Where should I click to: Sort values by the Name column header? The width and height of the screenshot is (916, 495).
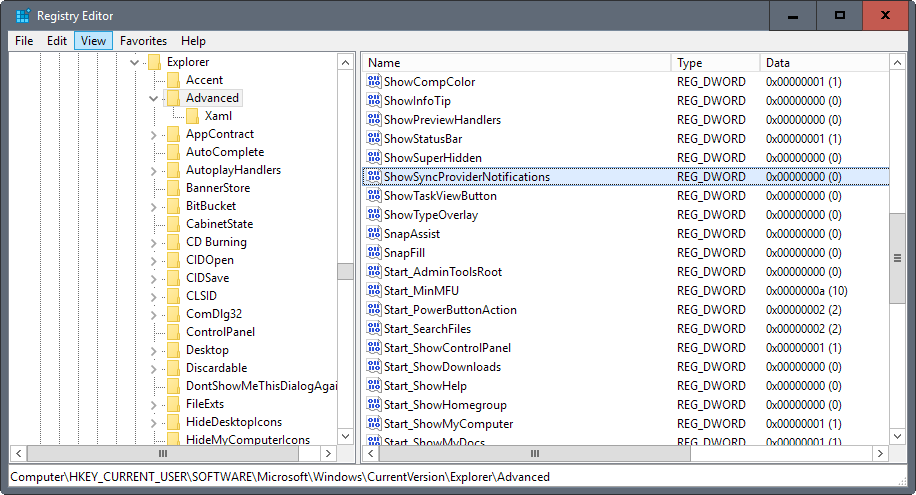coord(515,63)
